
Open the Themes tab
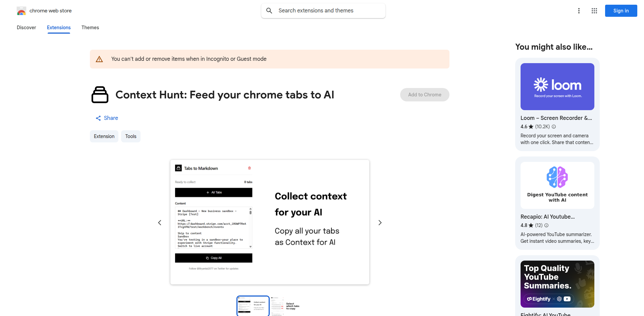tap(90, 28)
